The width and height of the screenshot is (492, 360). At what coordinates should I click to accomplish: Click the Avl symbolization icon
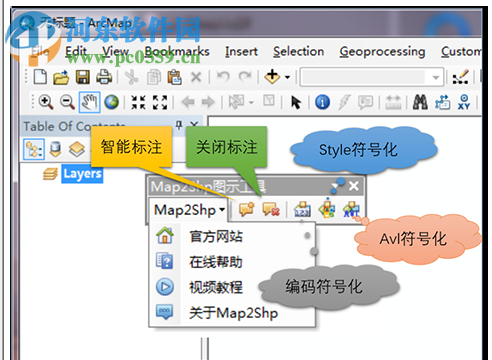click(351, 209)
